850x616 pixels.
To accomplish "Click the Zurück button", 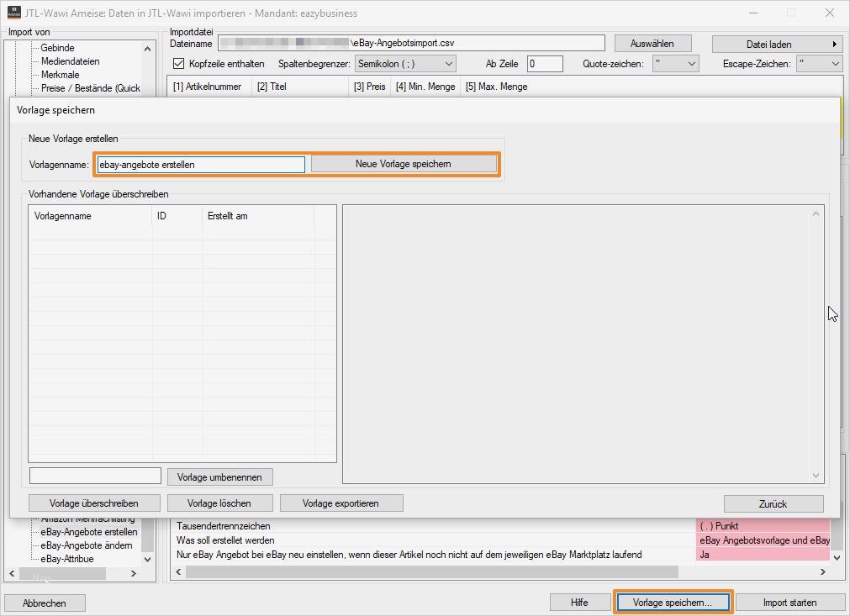I will pos(773,503).
